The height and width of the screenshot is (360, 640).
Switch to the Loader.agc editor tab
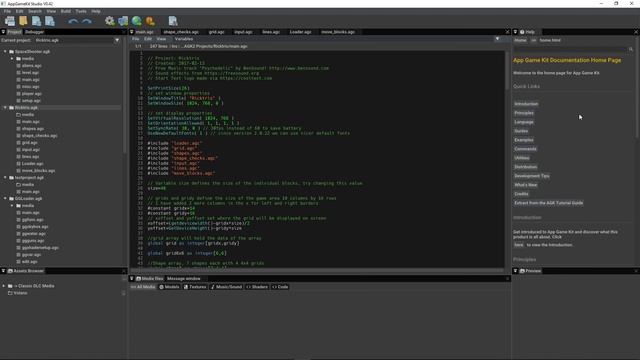tap(300, 31)
